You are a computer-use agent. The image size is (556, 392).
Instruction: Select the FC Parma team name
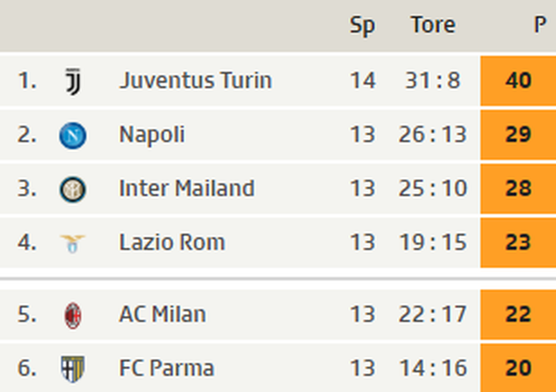[167, 368]
